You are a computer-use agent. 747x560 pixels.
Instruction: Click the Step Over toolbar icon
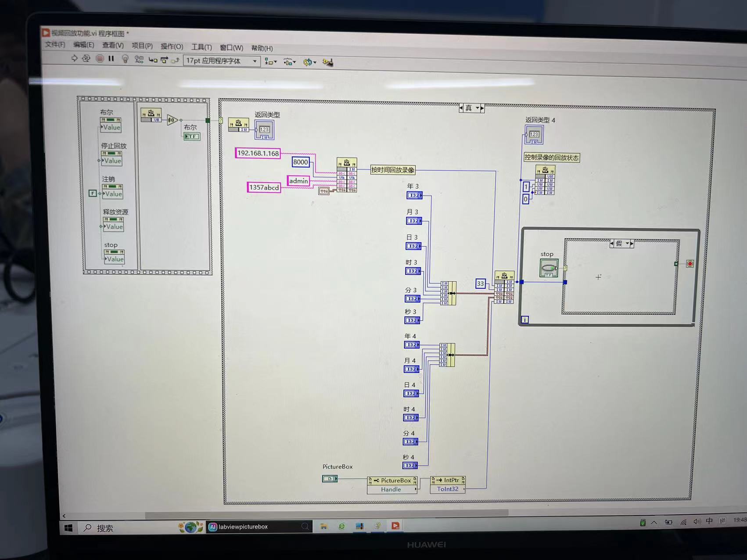click(x=164, y=60)
